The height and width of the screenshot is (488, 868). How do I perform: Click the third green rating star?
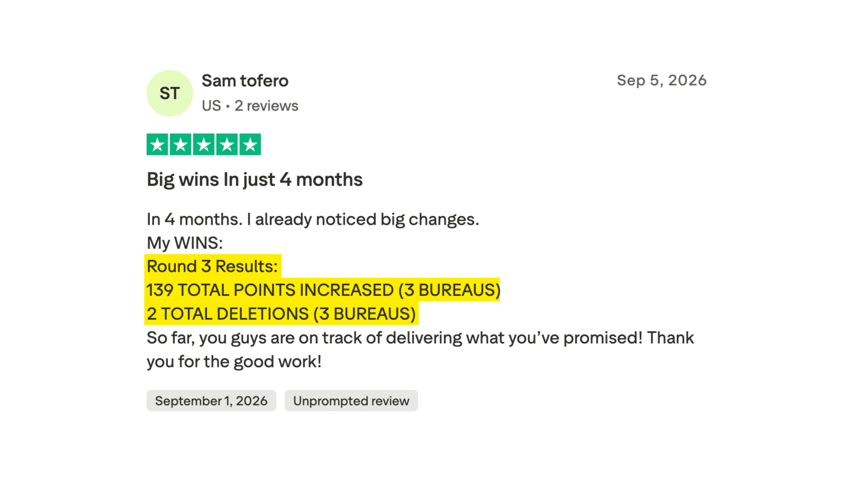[x=203, y=145]
